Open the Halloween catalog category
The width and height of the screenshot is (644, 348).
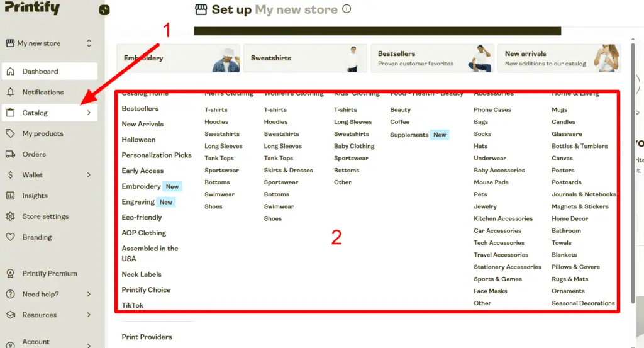[x=138, y=140]
